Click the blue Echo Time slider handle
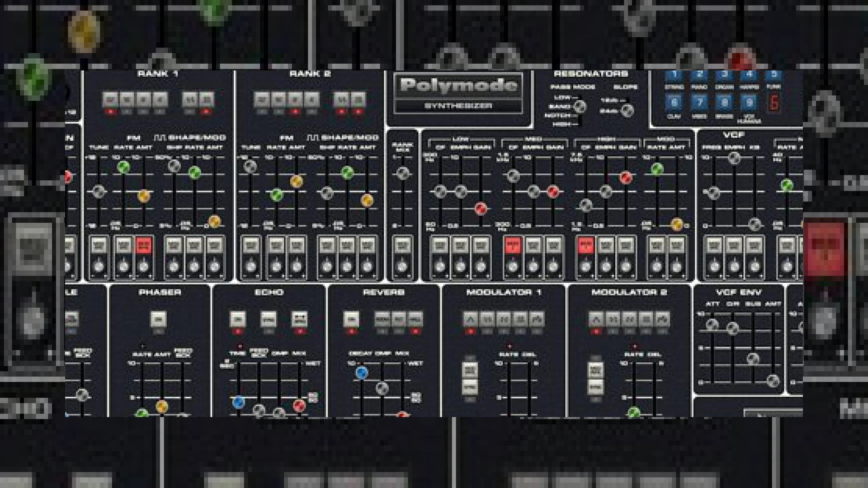The width and height of the screenshot is (868, 488). point(238,402)
